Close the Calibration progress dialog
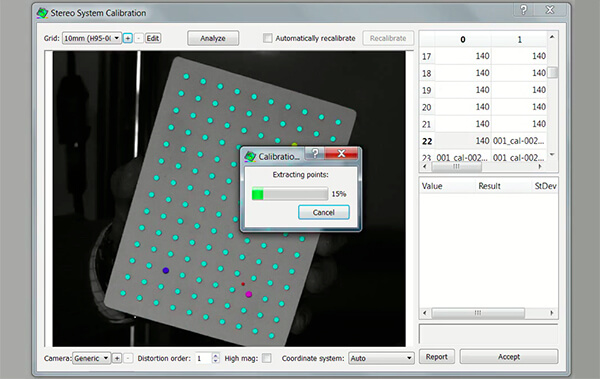This screenshot has width=600, height=379. tap(341, 154)
